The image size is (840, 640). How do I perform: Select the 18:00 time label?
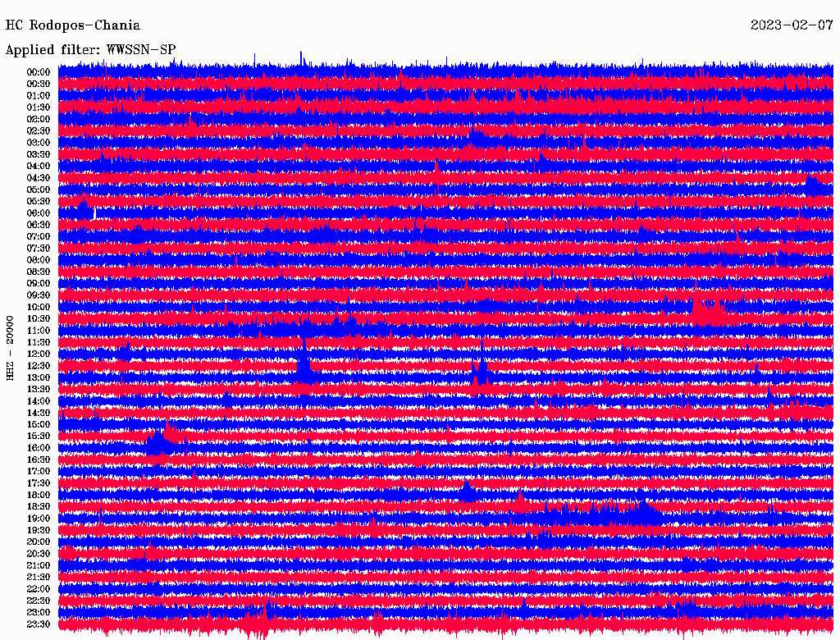click(39, 496)
